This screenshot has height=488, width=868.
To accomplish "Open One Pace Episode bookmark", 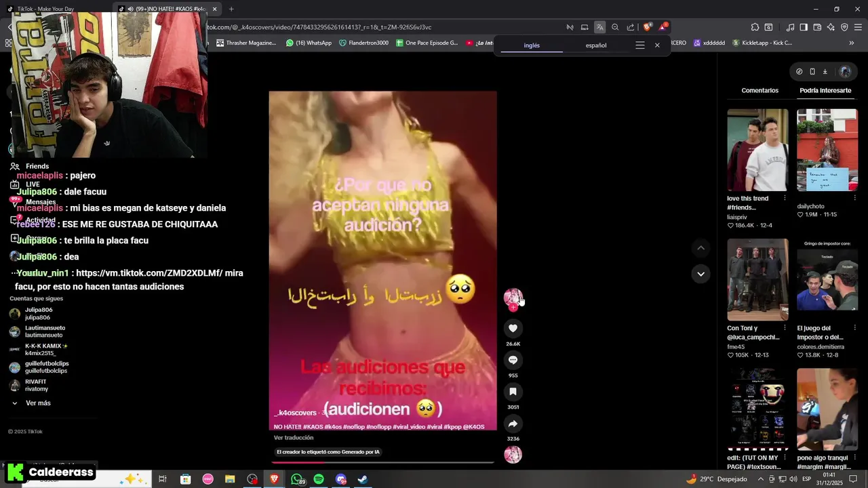I will [x=427, y=43].
